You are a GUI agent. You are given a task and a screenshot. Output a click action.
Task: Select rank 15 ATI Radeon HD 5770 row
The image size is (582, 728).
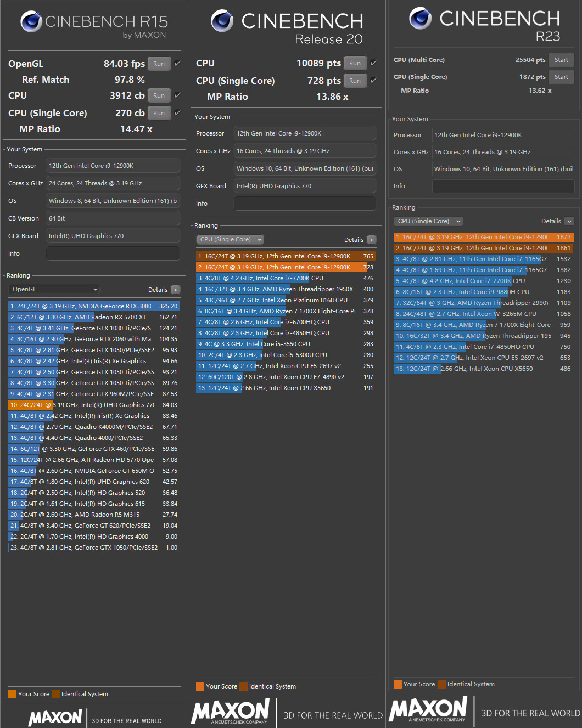coord(94,460)
